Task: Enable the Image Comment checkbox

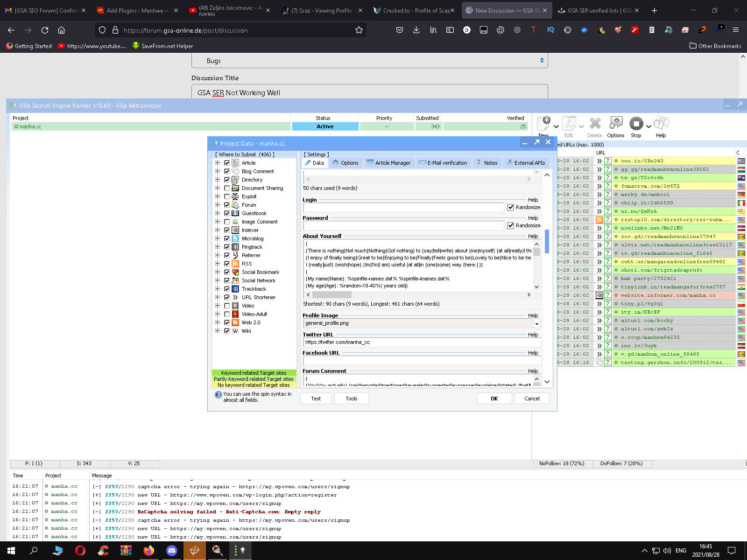Action: [x=227, y=222]
